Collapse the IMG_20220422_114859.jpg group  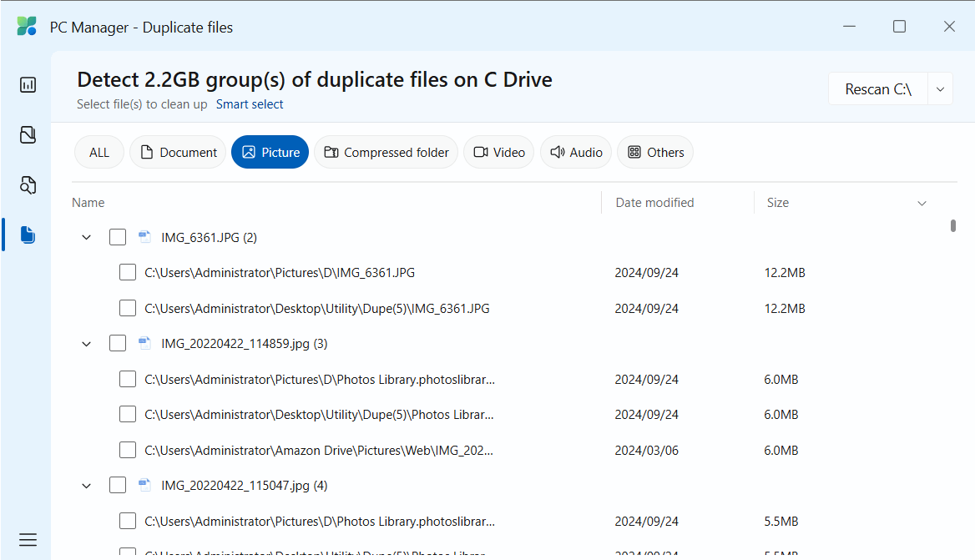click(x=86, y=343)
